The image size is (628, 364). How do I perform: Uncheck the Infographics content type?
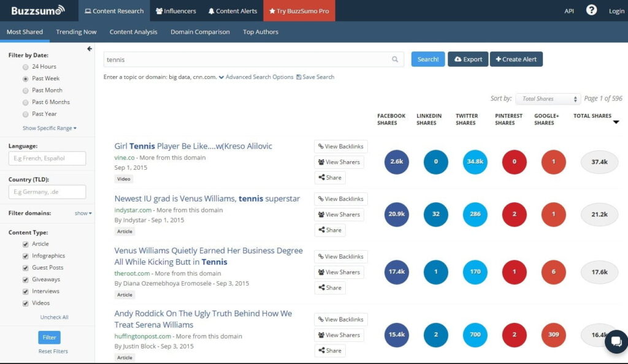point(26,256)
